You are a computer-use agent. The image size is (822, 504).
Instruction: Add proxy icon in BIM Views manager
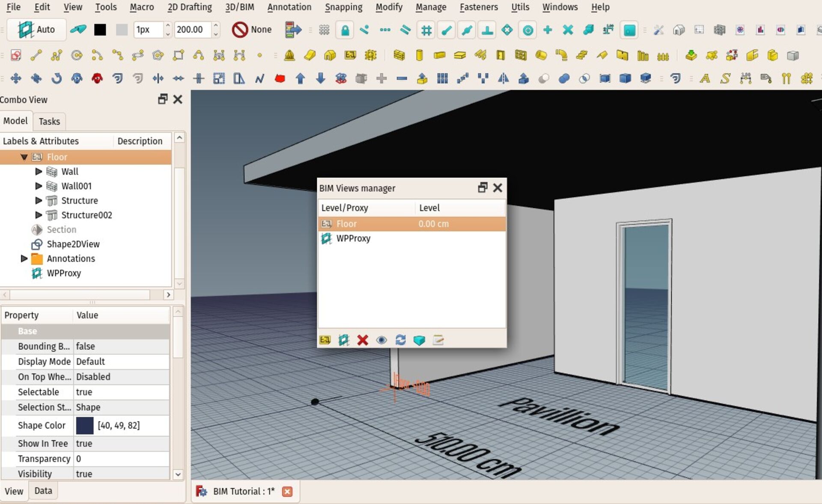tap(344, 340)
